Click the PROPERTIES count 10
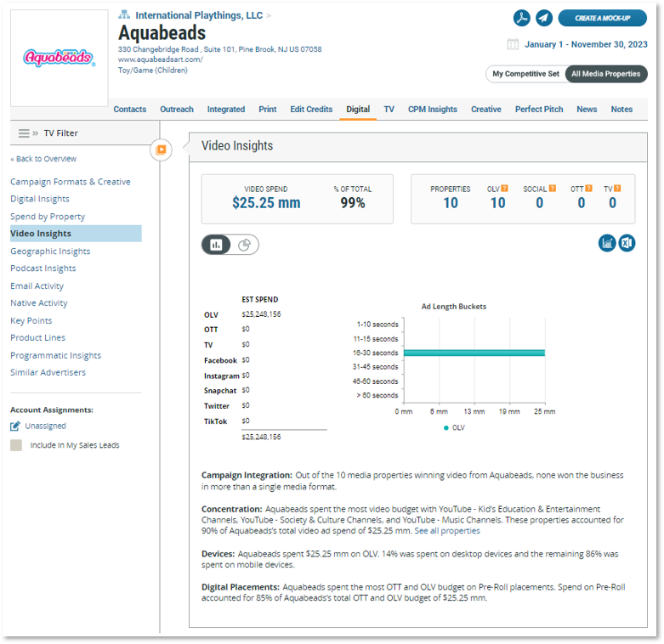This screenshot has width=664, height=644. point(451,203)
